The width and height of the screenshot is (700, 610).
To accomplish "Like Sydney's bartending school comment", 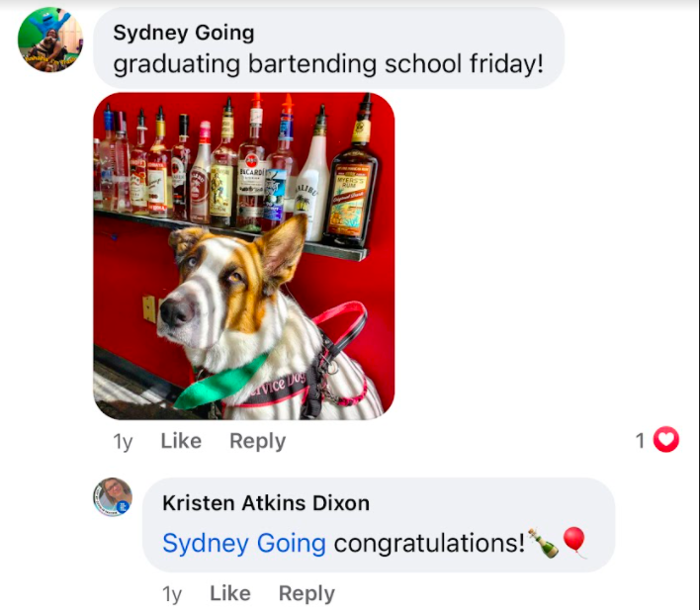I will tap(181, 441).
